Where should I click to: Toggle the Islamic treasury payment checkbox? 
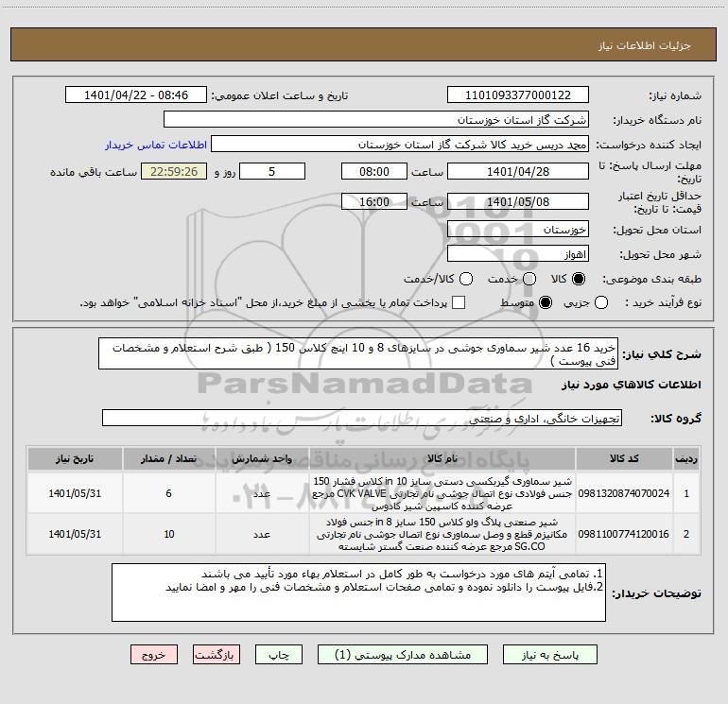[x=459, y=302]
